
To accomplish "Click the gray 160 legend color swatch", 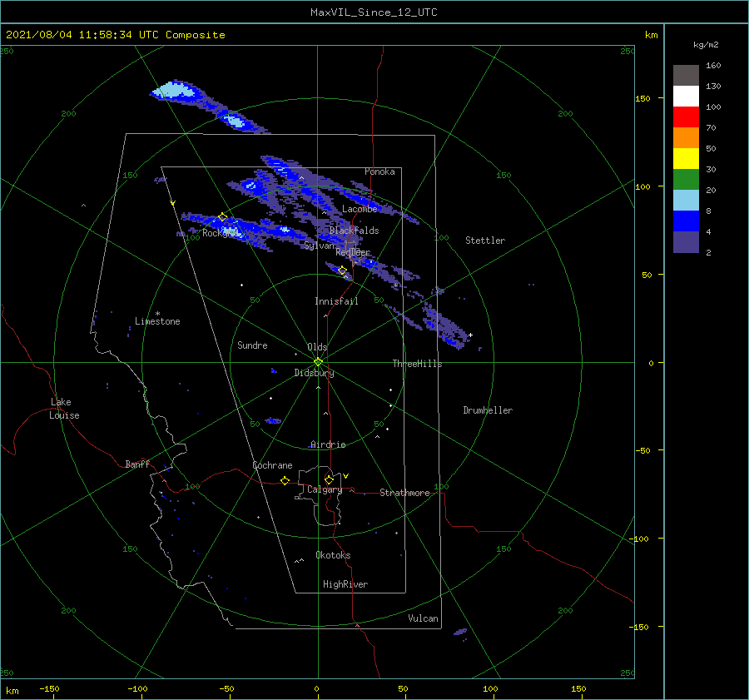I will pos(686,76).
